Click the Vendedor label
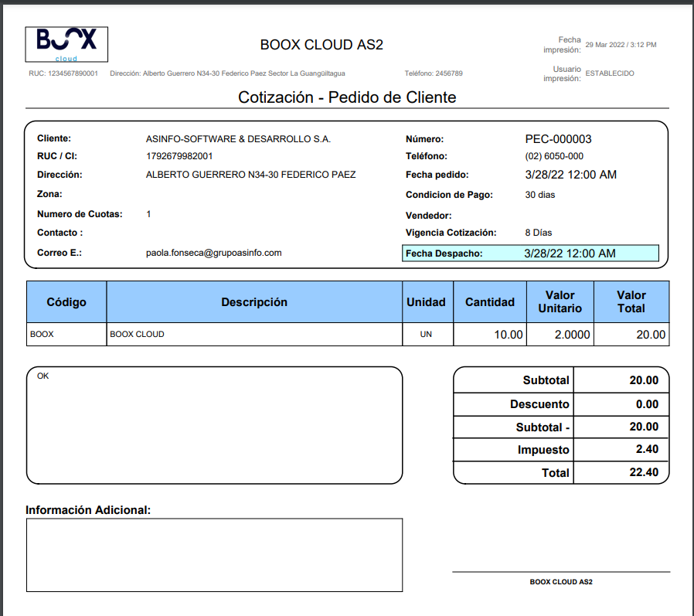 (428, 216)
